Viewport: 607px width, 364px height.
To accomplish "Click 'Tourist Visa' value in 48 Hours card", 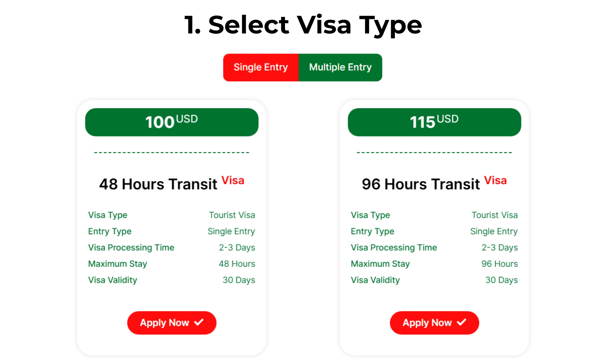I will [x=232, y=215].
